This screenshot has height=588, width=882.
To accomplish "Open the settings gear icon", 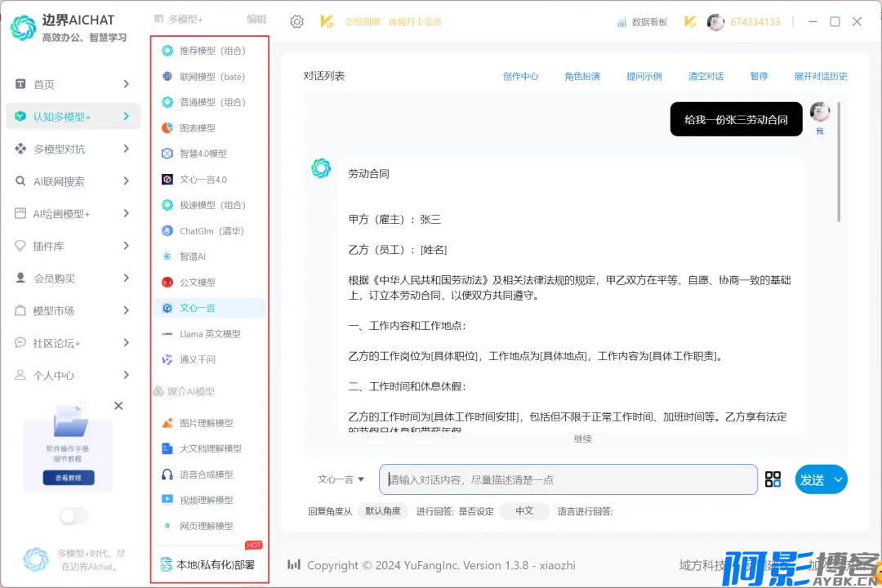I will point(296,22).
